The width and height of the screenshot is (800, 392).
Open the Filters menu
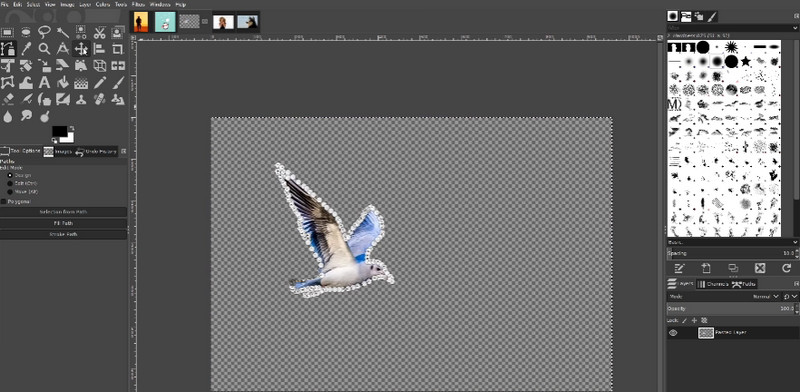pyautogui.click(x=138, y=4)
